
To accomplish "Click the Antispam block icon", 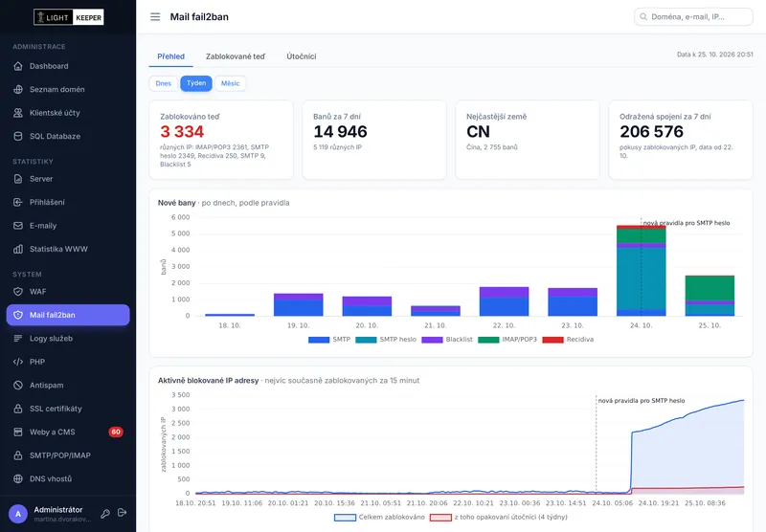I will (18, 385).
